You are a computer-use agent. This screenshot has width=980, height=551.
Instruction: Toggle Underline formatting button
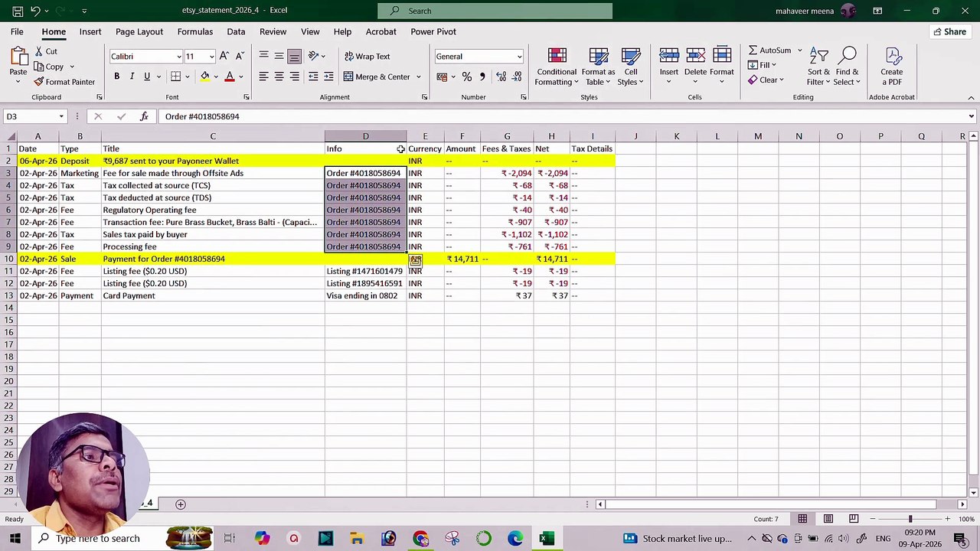coord(147,77)
